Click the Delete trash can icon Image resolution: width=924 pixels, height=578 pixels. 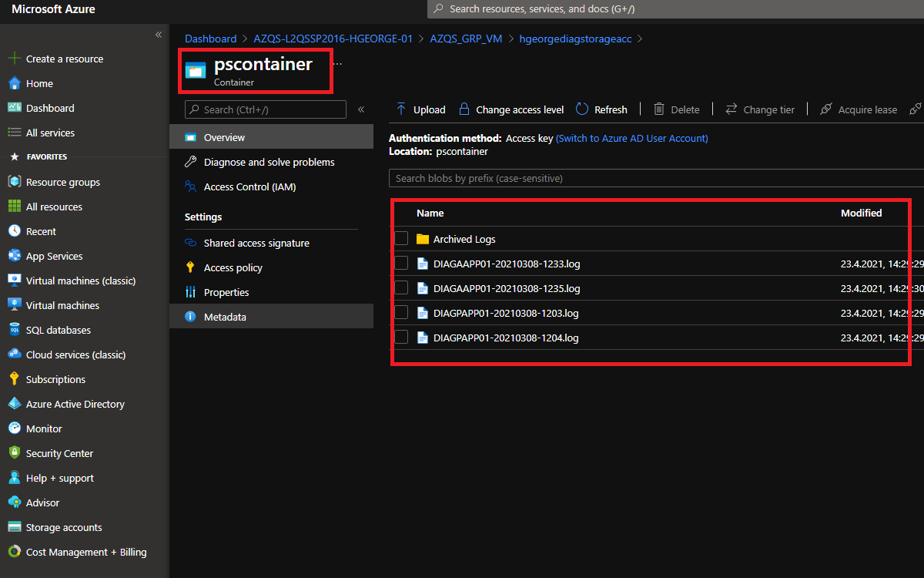coord(659,109)
